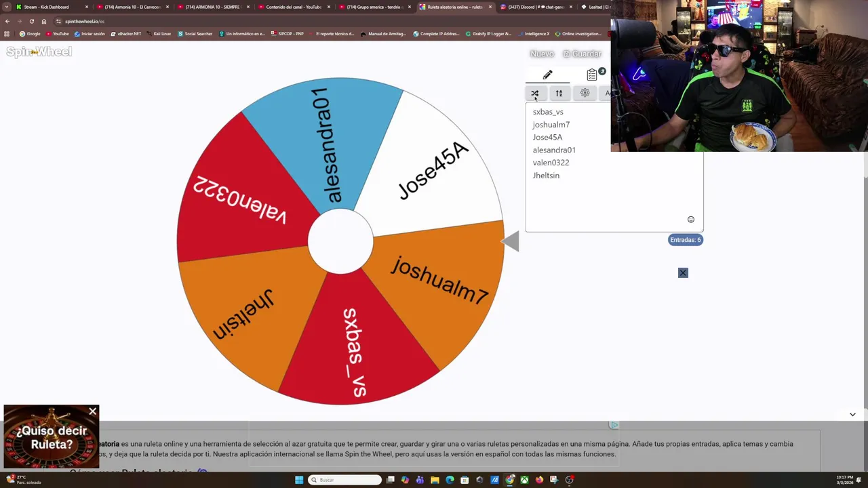
Task: Open Microsoft Store from the taskbar
Action: click(x=465, y=480)
